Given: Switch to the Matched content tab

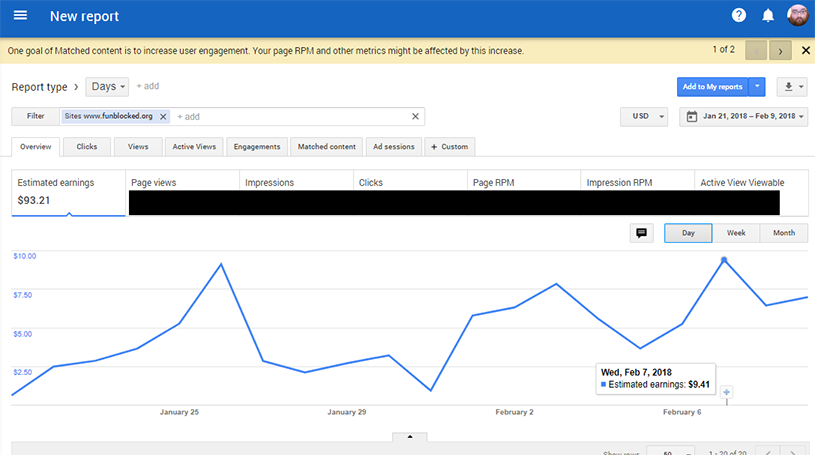Looking at the screenshot, I should [x=327, y=147].
